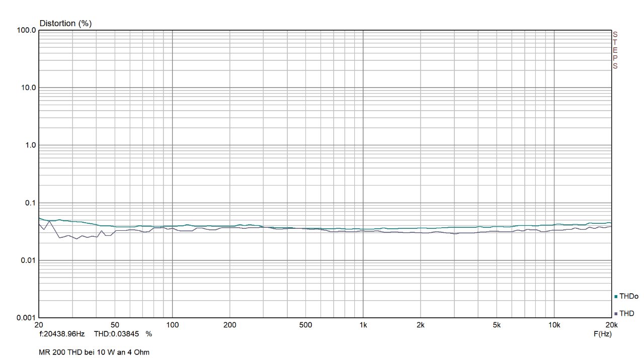Click the teal THDo legend color square
The height and width of the screenshot is (358, 644).
[616, 297]
